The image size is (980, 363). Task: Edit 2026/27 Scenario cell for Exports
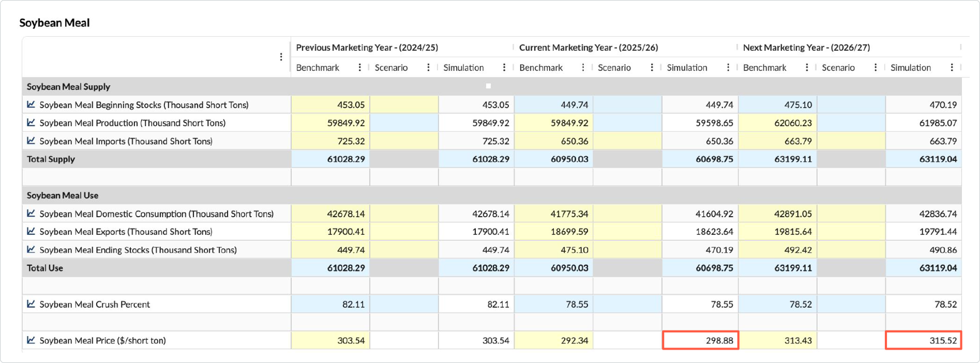click(851, 231)
